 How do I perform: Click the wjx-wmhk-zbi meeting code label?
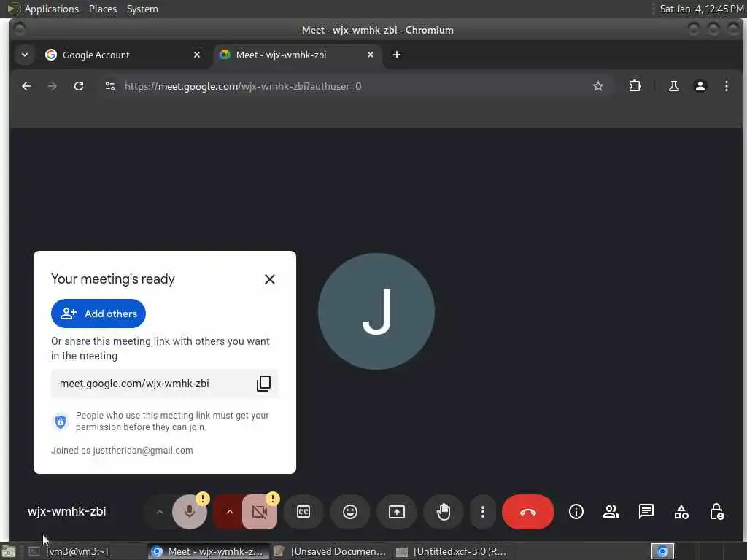point(66,512)
